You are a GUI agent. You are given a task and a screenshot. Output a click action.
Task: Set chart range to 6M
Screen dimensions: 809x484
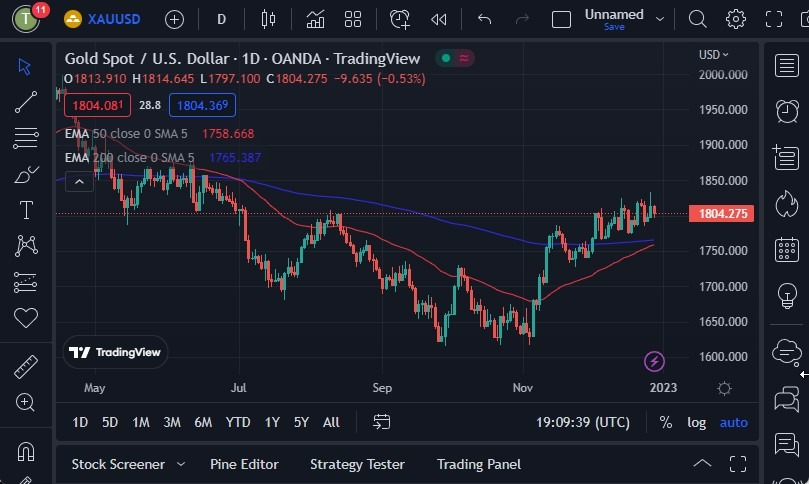(203, 422)
